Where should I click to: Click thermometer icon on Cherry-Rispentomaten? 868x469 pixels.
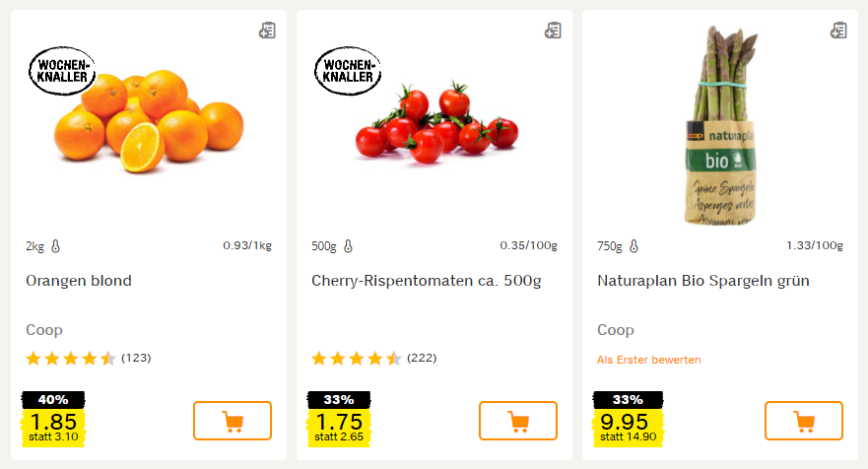pos(348,246)
